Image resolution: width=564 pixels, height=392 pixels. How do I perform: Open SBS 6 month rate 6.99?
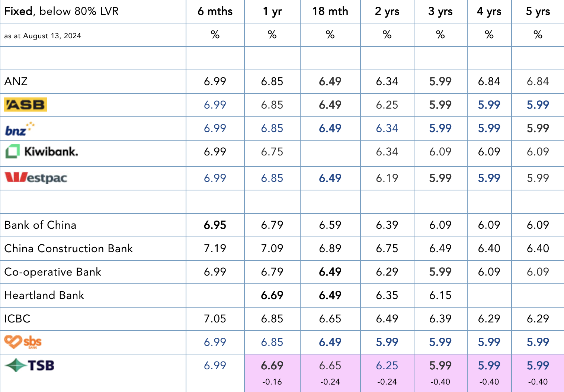[x=215, y=342]
